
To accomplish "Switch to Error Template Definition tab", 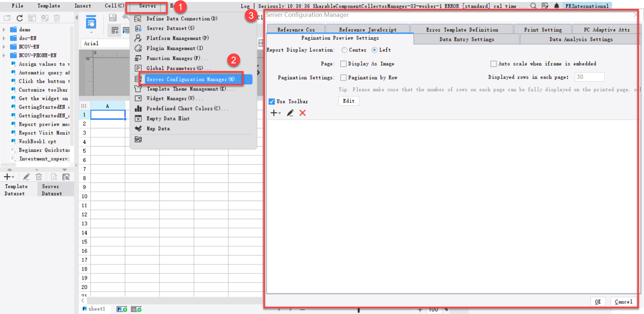I will 462,29.
